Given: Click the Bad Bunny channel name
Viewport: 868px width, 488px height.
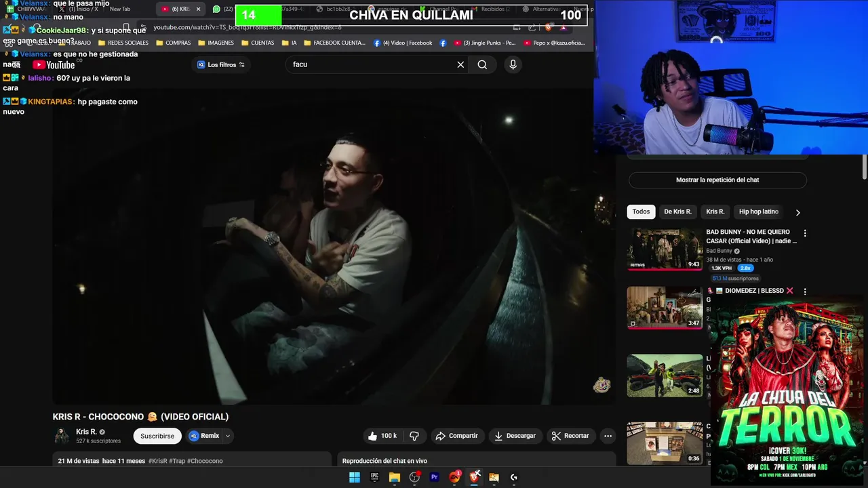Looking at the screenshot, I should [719, 251].
